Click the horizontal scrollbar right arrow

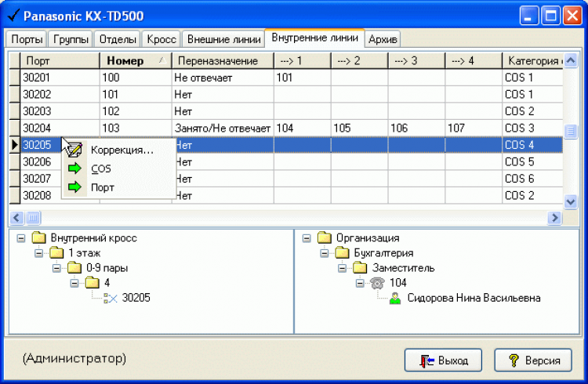pyautogui.click(x=555, y=218)
